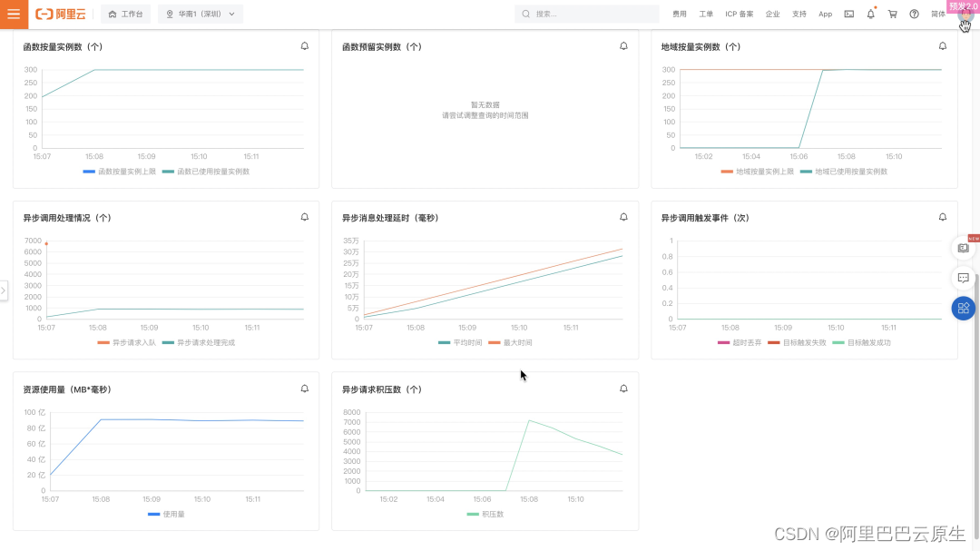The height and width of the screenshot is (551, 980).
Task: Open the 费用 menu
Action: click(x=680, y=14)
